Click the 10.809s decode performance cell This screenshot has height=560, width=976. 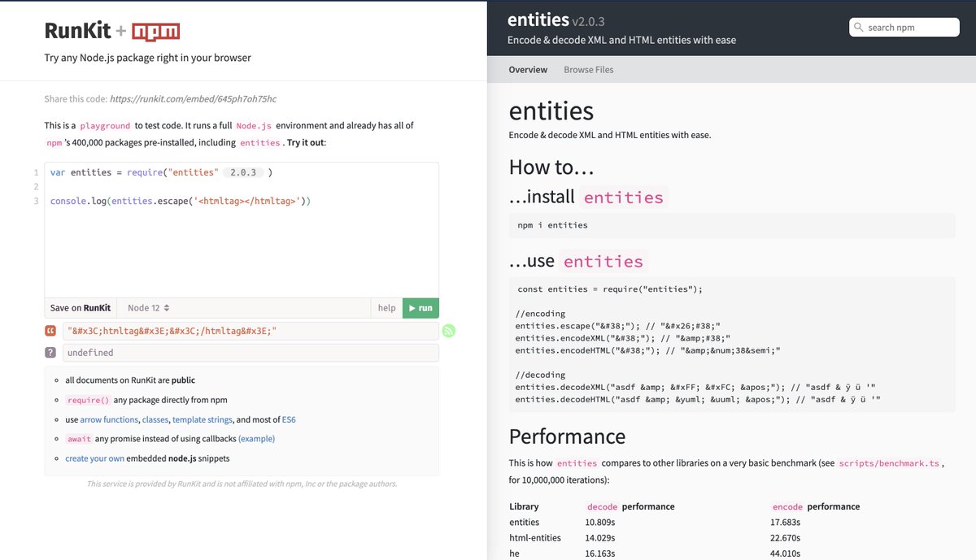601,523
